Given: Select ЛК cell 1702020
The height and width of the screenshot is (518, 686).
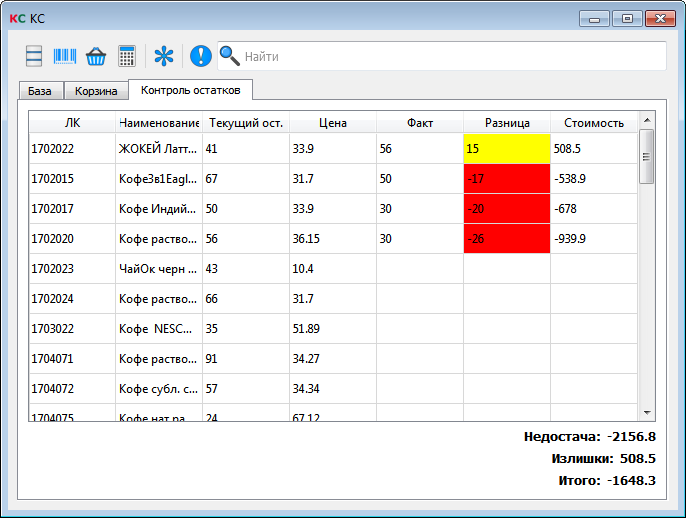Looking at the screenshot, I should click(x=72, y=238).
